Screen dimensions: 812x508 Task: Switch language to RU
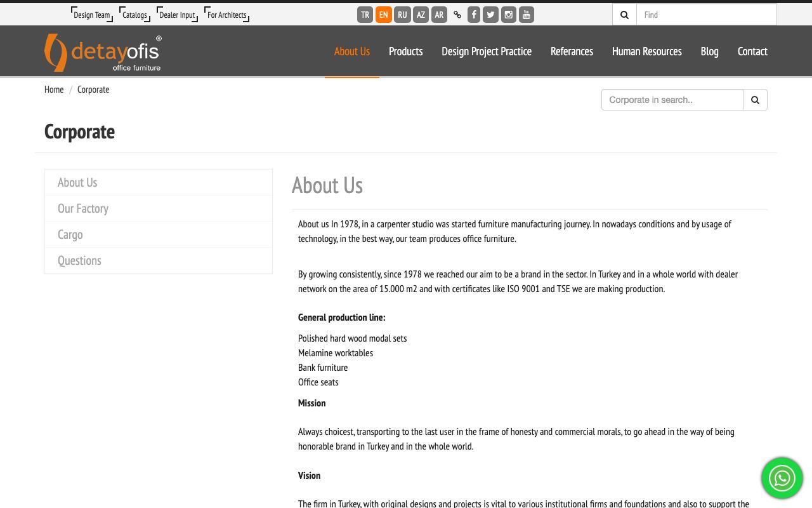pos(402,15)
